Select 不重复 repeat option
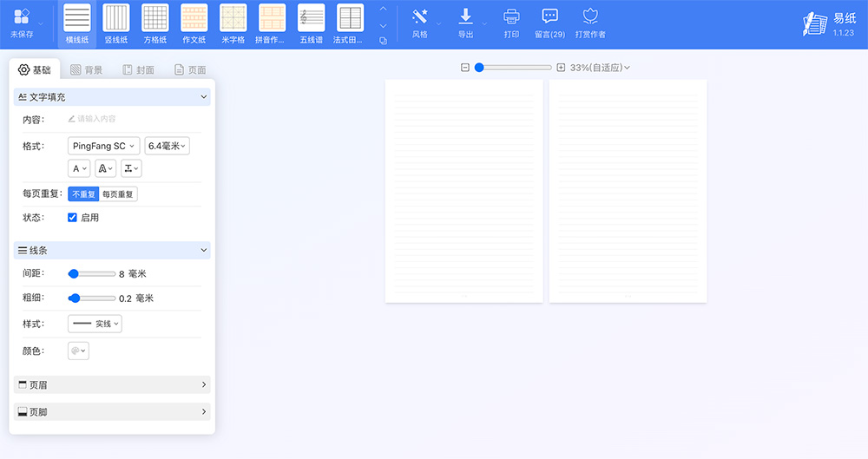This screenshot has width=868, height=459. (x=83, y=194)
